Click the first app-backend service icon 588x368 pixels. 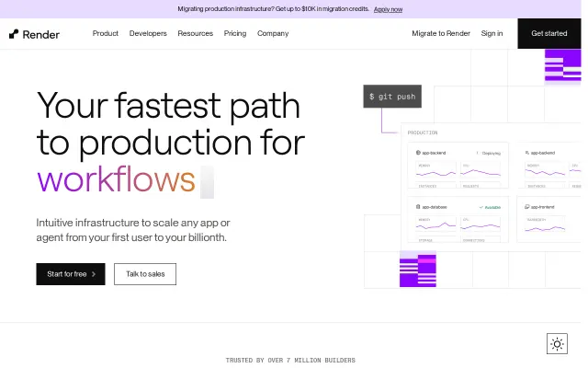click(x=418, y=153)
